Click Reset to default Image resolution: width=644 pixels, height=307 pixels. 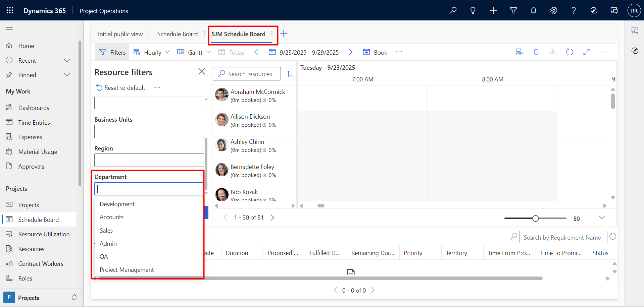coord(120,88)
